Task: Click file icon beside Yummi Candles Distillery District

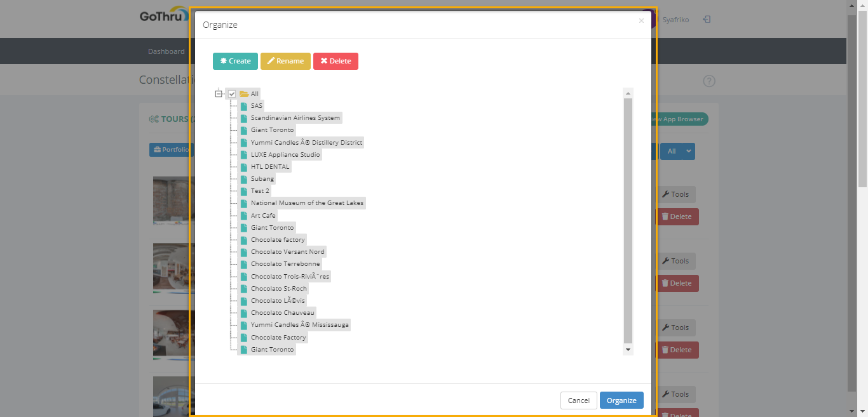Action: click(x=244, y=142)
